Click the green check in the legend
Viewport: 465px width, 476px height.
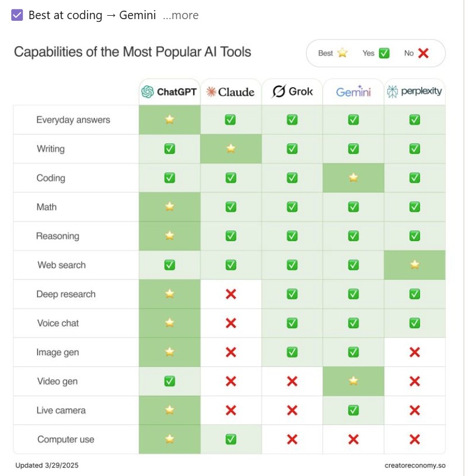point(384,53)
